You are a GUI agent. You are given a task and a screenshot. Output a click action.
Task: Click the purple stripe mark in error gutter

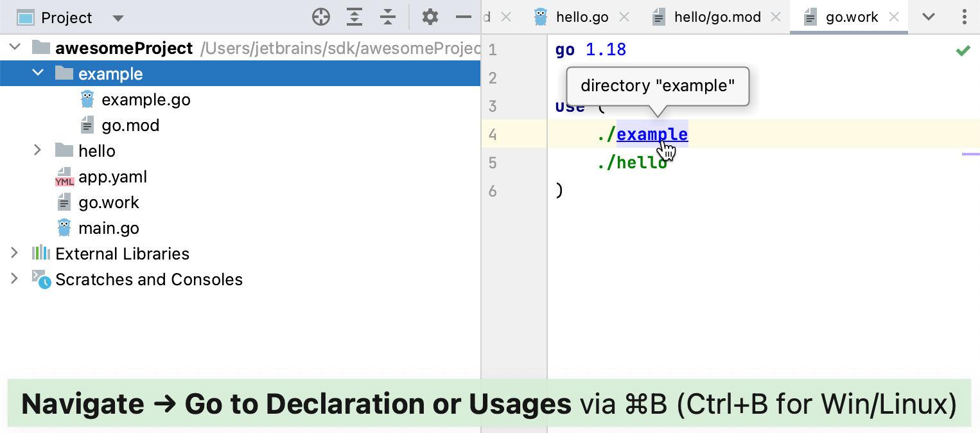coord(970,154)
